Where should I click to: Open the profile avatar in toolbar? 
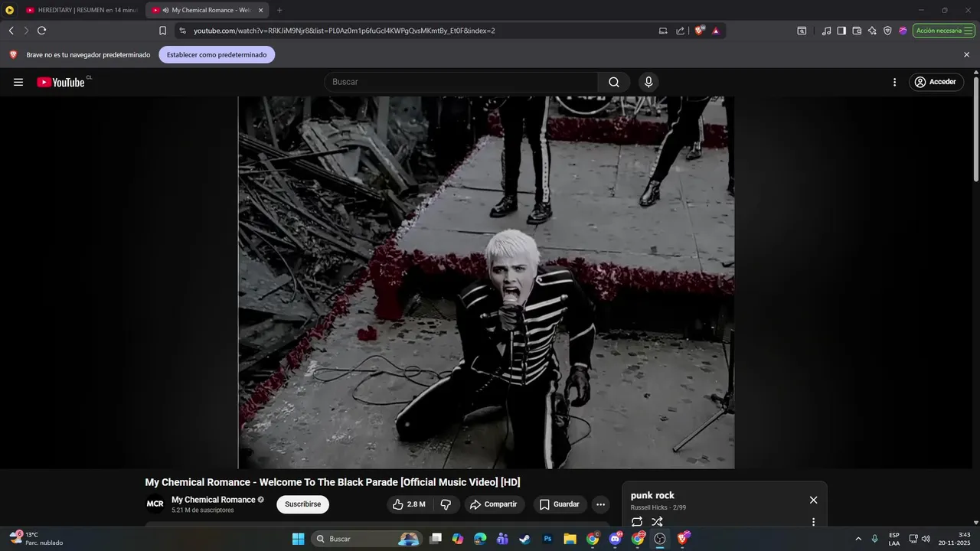(903, 31)
